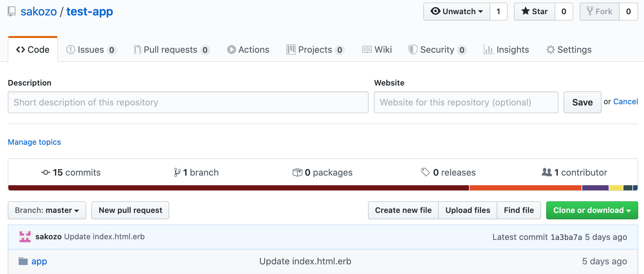Click the repository book icon beside sakozo
This screenshot has width=644, height=274.
(x=12, y=12)
